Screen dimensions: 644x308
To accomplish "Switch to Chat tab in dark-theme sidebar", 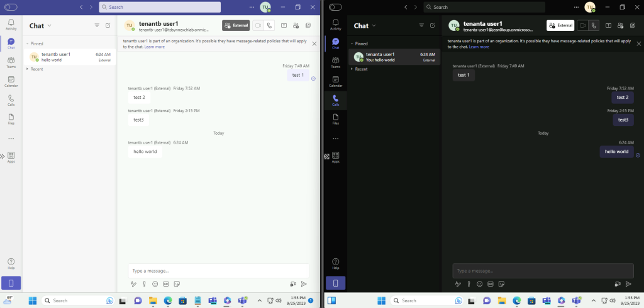I will pos(336,43).
